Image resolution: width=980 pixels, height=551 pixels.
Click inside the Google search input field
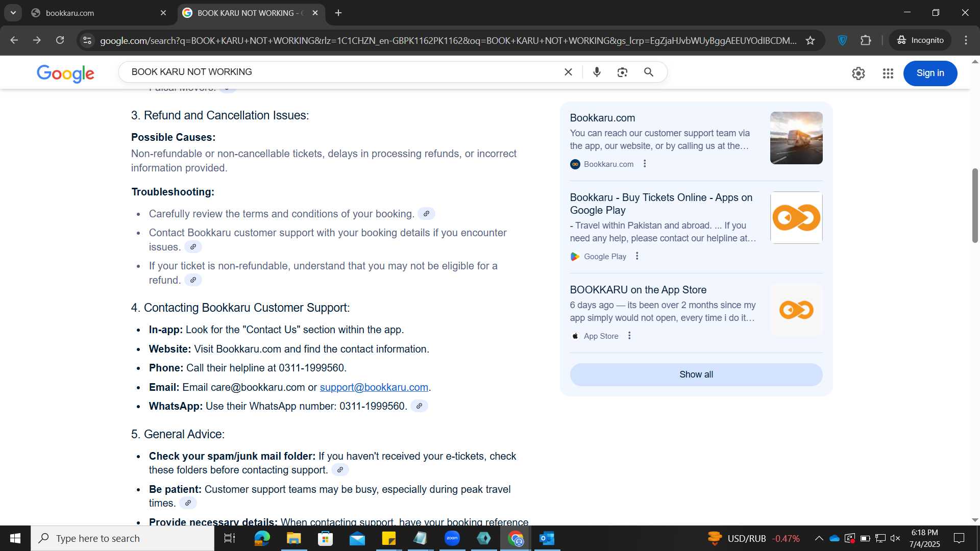click(342, 72)
